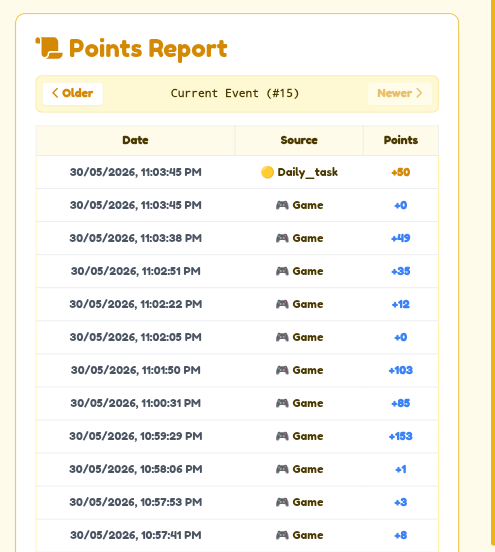
Task: Click the Points Report heading
Action: pyautogui.click(x=148, y=48)
